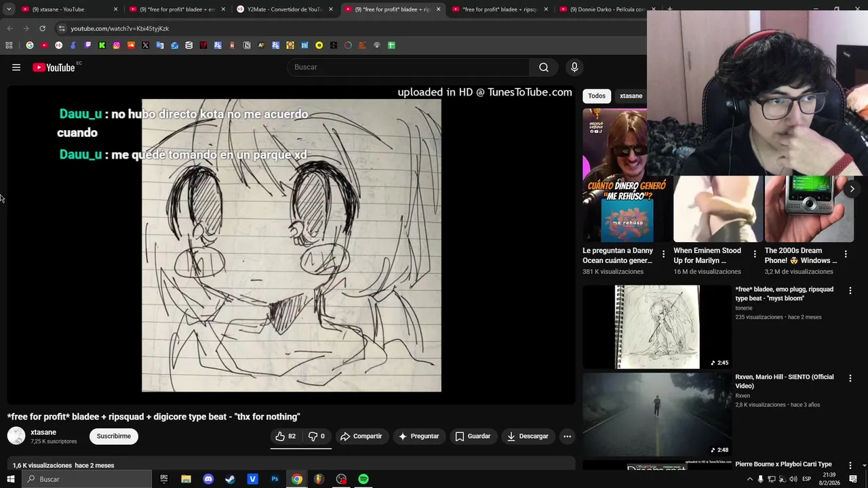Open Chrome tab search dropdown
868x488 pixels.
9,9
